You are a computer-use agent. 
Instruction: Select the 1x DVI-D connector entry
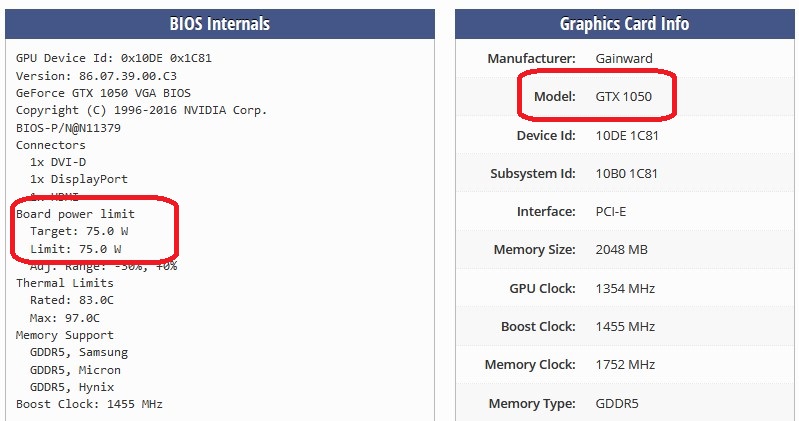[58, 162]
